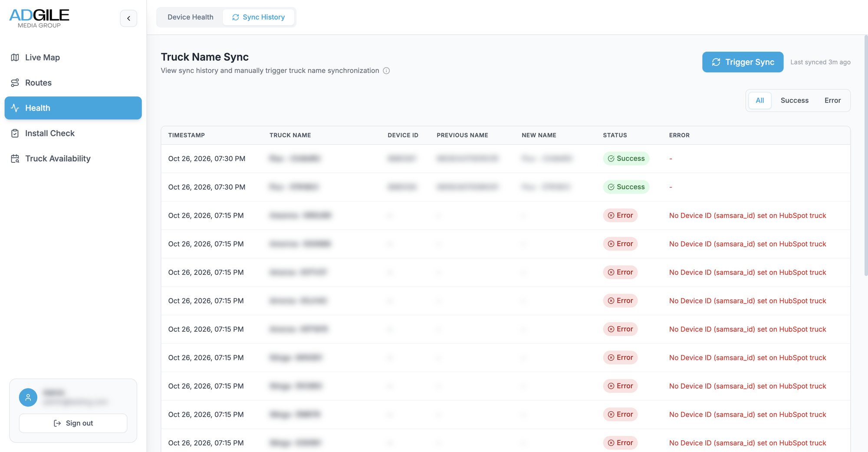Filter sync history by All
This screenshot has width=868, height=452.
tap(759, 100)
